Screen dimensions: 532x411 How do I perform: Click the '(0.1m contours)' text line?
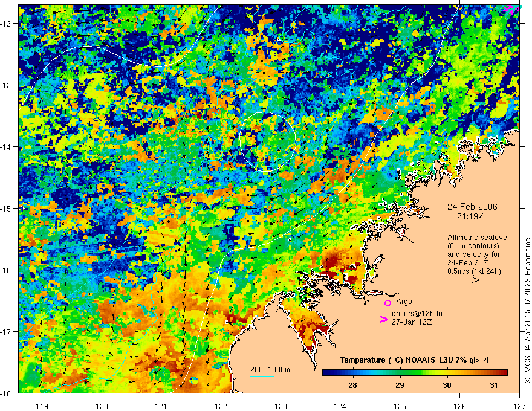pos(473,246)
